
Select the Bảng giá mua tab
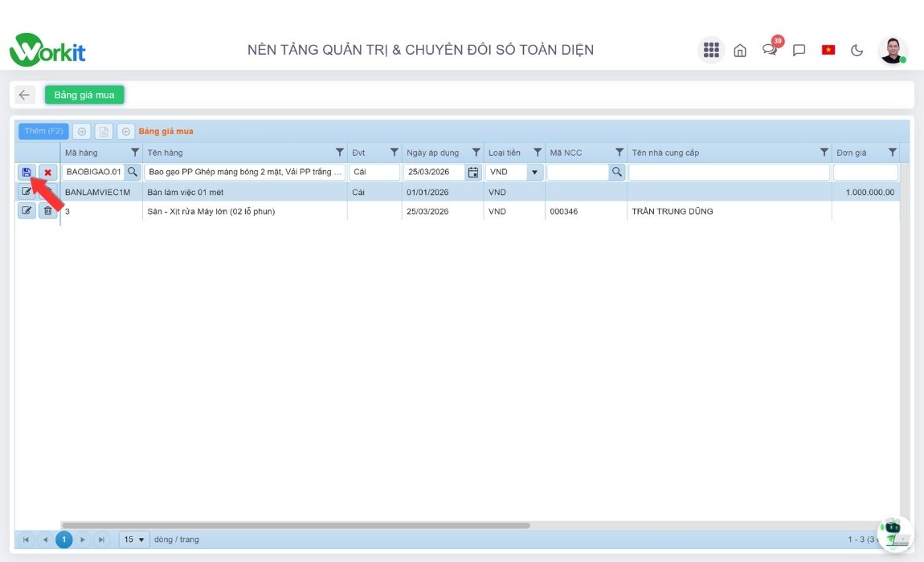[84, 95]
